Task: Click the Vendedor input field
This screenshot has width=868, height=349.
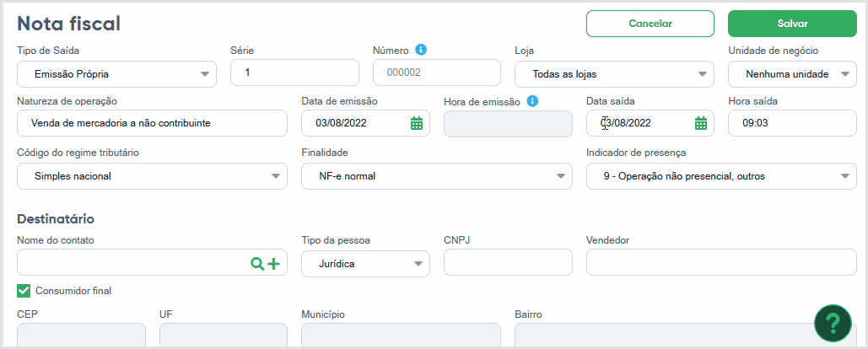Action: tap(721, 262)
